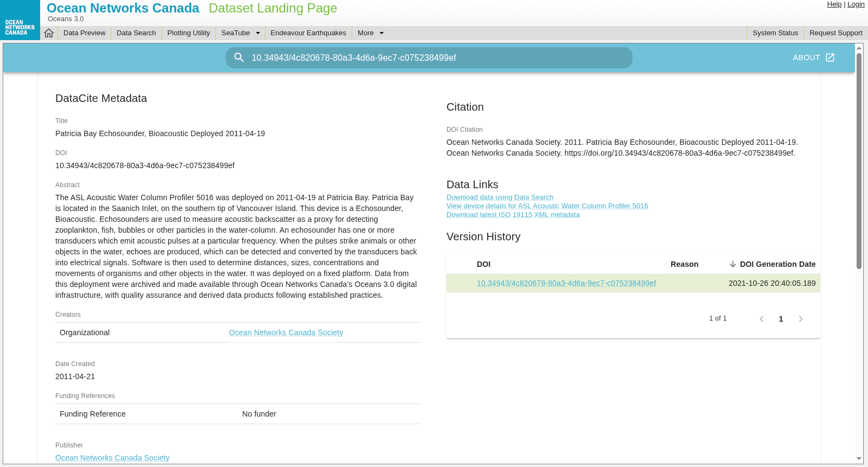This screenshot has width=868, height=467.
Task: Go to previous page of version history
Action: click(x=762, y=319)
